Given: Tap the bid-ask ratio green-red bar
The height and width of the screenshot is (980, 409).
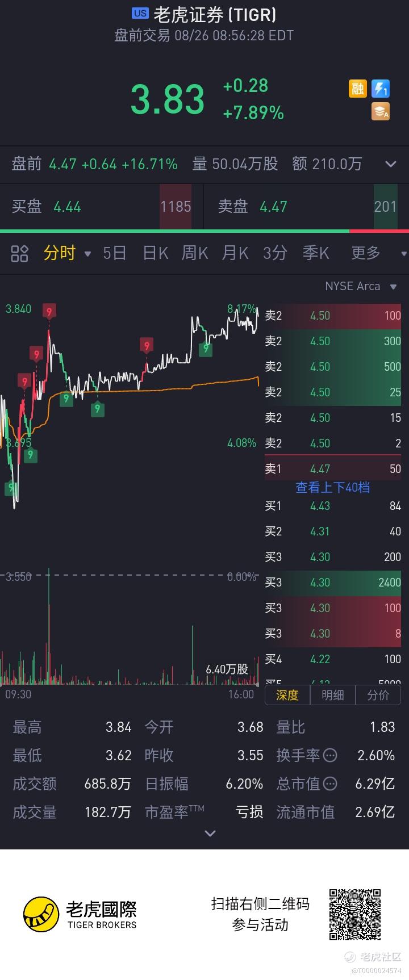Looking at the screenshot, I should 204,231.
